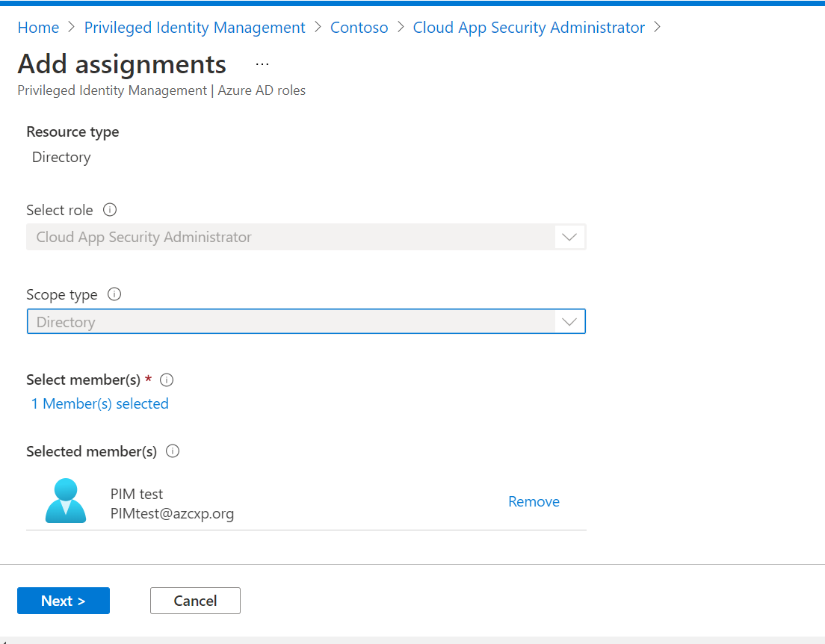The image size is (825, 644).
Task: Open the 1 Member(s) selected link
Action: (x=100, y=403)
